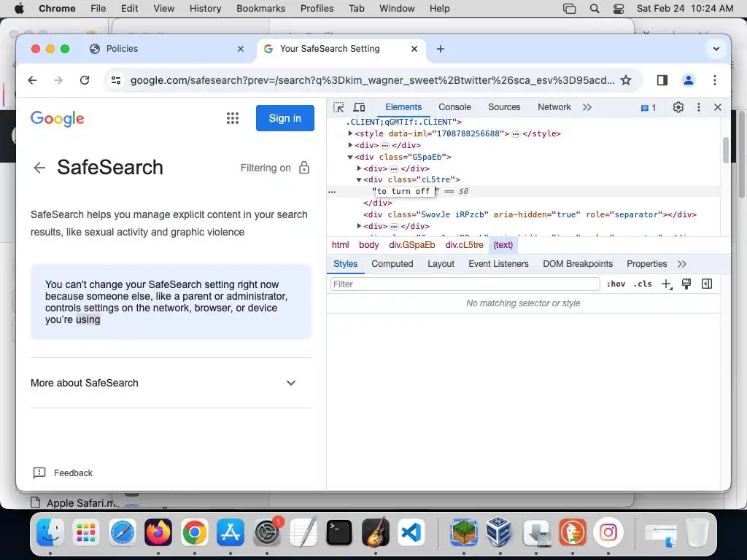Click the site information icon in address bar
This screenshot has height=560, width=747.
(x=116, y=80)
